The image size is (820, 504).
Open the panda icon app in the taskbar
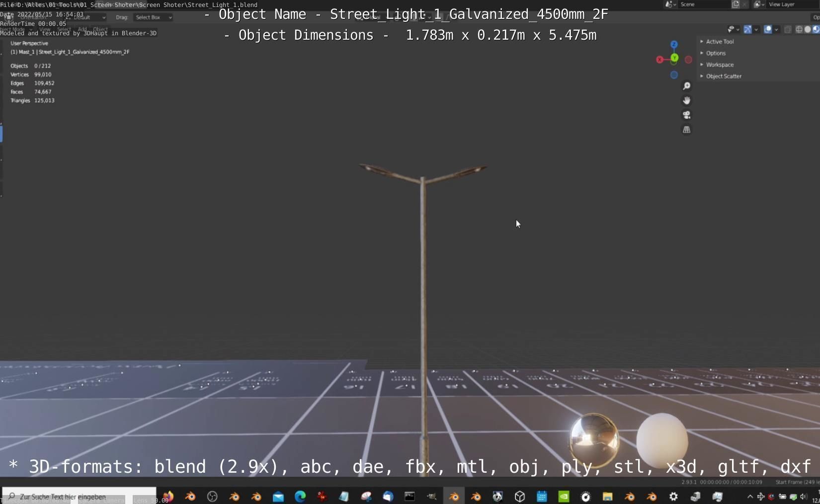[497, 496]
